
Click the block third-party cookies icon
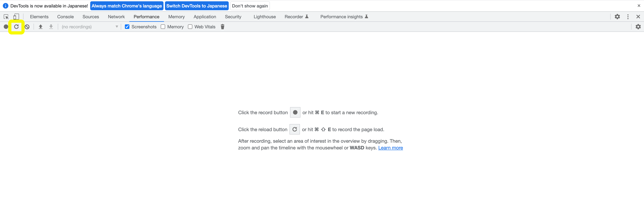click(27, 27)
